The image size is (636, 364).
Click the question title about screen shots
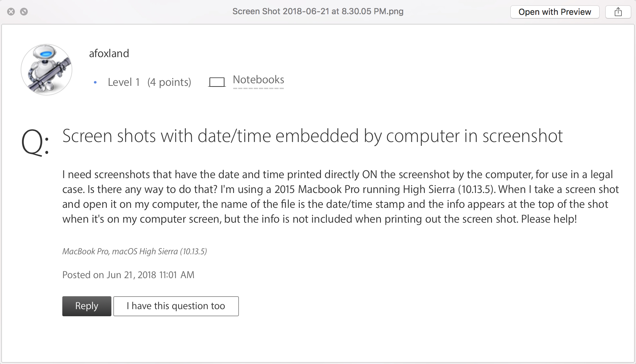(312, 136)
